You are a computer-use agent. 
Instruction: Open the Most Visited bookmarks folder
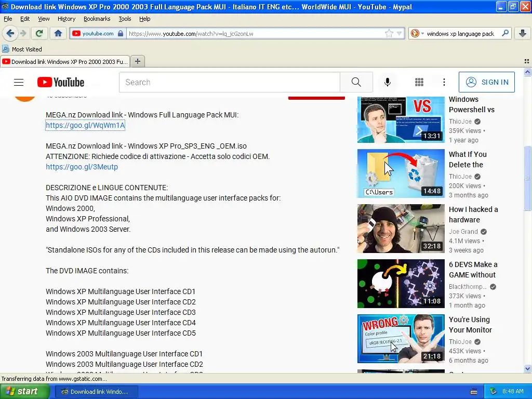tap(22, 49)
